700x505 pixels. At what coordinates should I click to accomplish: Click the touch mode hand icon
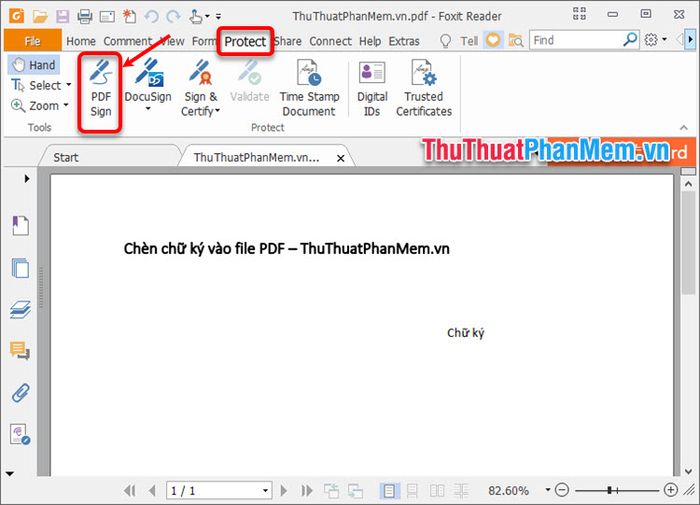(196, 17)
